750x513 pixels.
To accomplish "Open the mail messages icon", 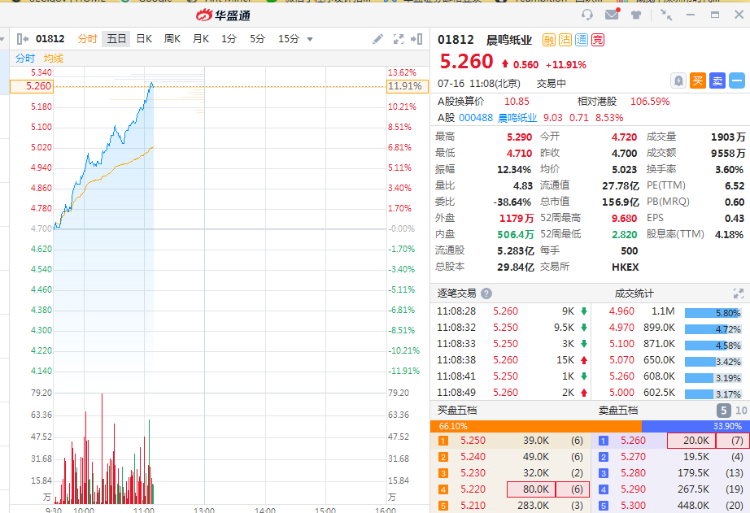I will click(612, 14).
